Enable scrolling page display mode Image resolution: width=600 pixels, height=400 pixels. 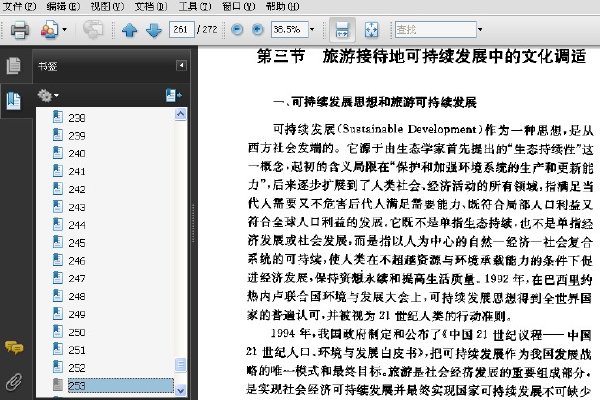point(342,30)
